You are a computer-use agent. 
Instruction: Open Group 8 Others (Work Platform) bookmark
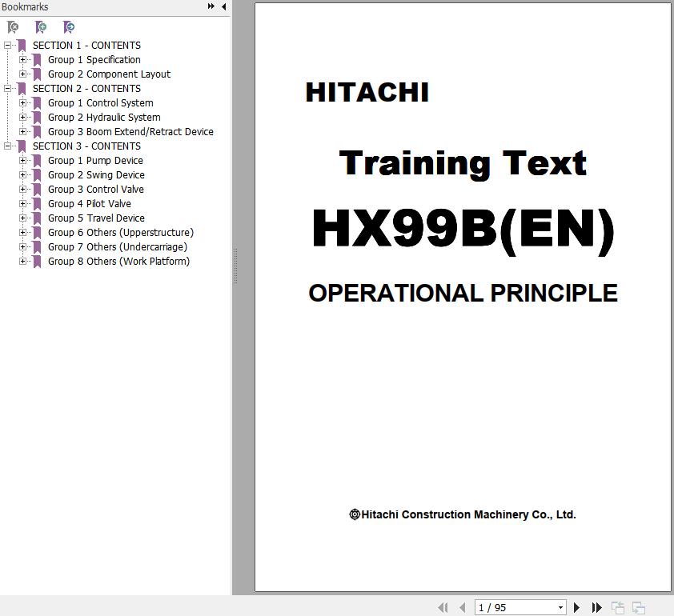pyautogui.click(x=118, y=262)
